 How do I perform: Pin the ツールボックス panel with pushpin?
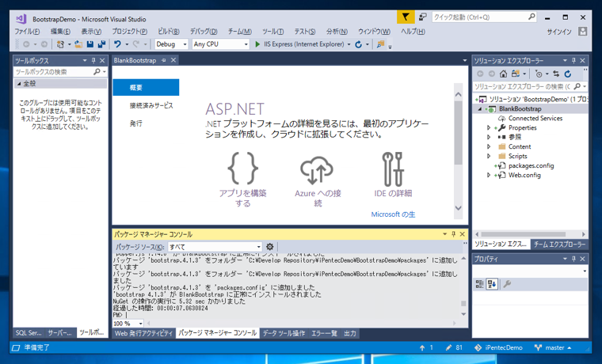point(93,61)
